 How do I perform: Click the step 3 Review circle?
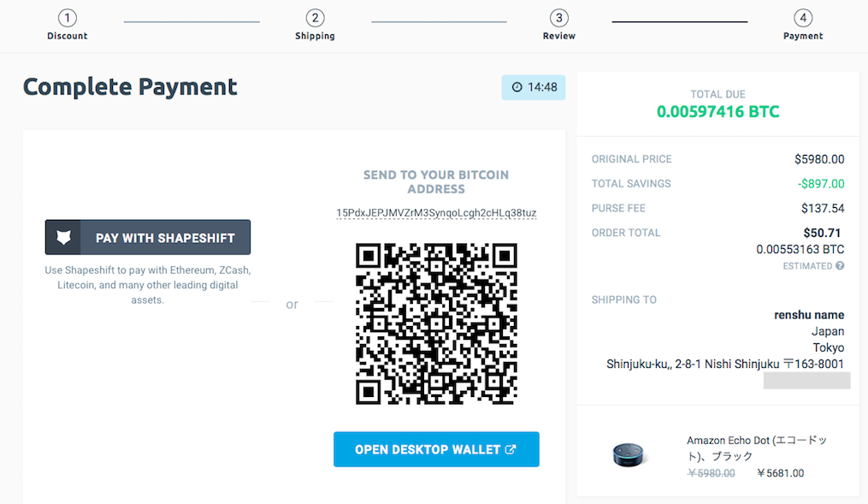pyautogui.click(x=559, y=18)
